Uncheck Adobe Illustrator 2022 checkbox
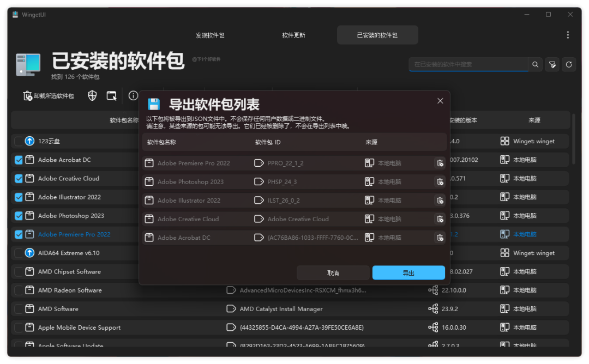This screenshot has width=589, height=364. click(x=19, y=197)
